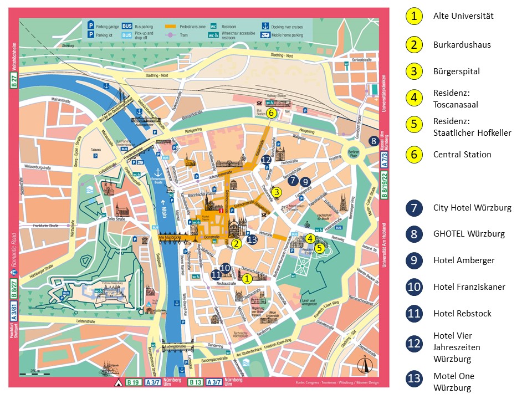This screenshot has height=399, width=532.
Task: Select navy marker 8 on the map
Action: [x=374, y=141]
